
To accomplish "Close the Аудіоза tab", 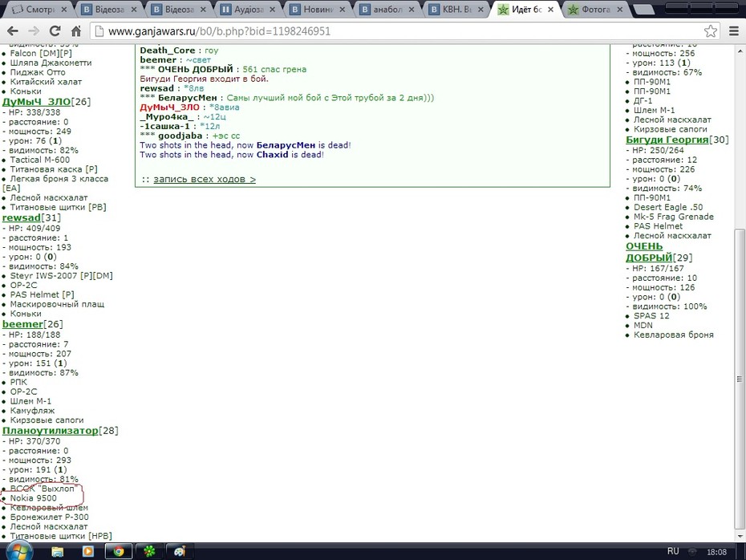I will 272,9.
